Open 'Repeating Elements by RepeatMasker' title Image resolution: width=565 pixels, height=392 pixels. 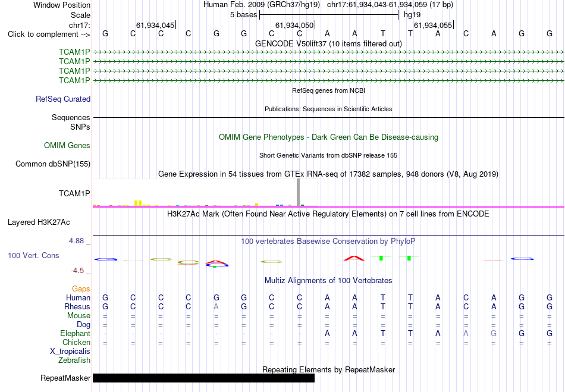click(x=328, y=370)
